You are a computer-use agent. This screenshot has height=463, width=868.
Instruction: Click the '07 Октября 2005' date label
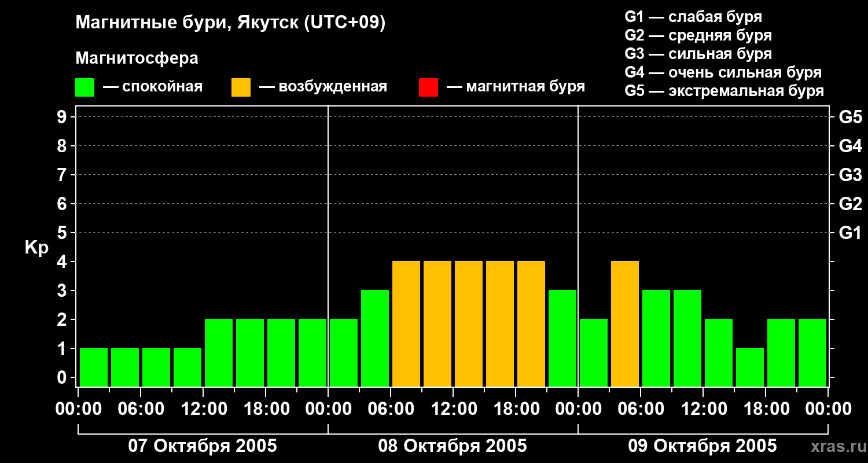pyautogui.click(x=203, y=446)
